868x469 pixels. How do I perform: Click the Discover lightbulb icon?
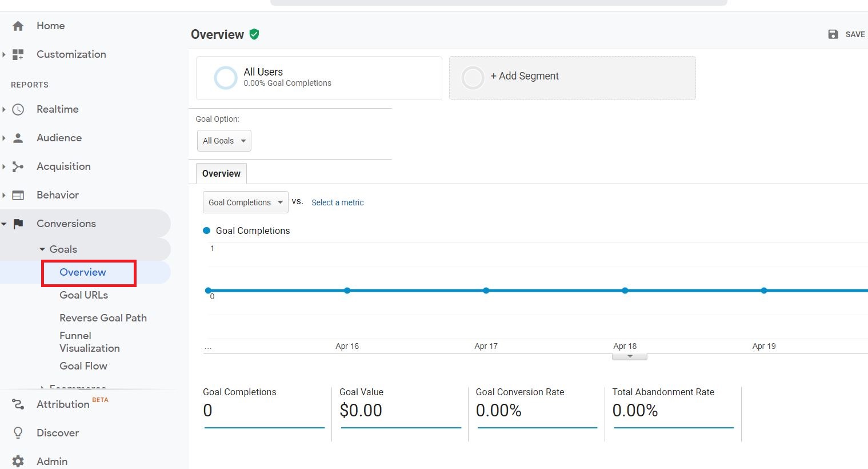tap(18, 433)
